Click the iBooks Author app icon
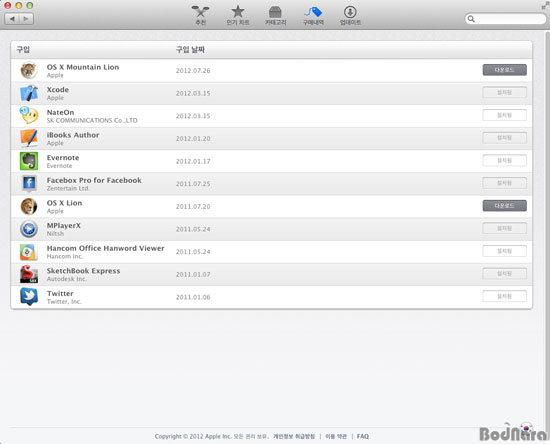Viewport: 550px width, 444px height. coord(29,139)
